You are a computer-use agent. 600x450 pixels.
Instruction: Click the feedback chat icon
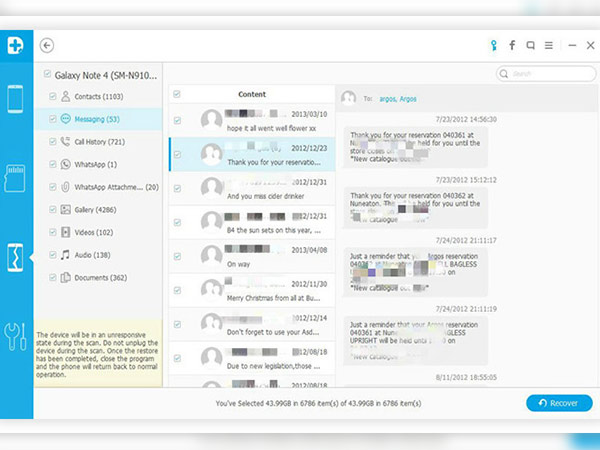[x=531, y=45]
